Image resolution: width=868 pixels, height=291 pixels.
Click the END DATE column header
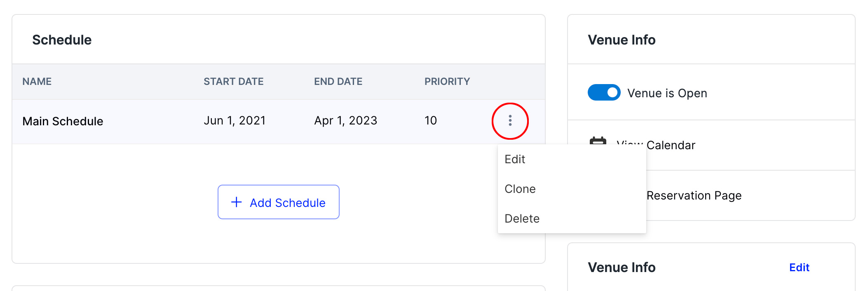(x=338, y=82)
